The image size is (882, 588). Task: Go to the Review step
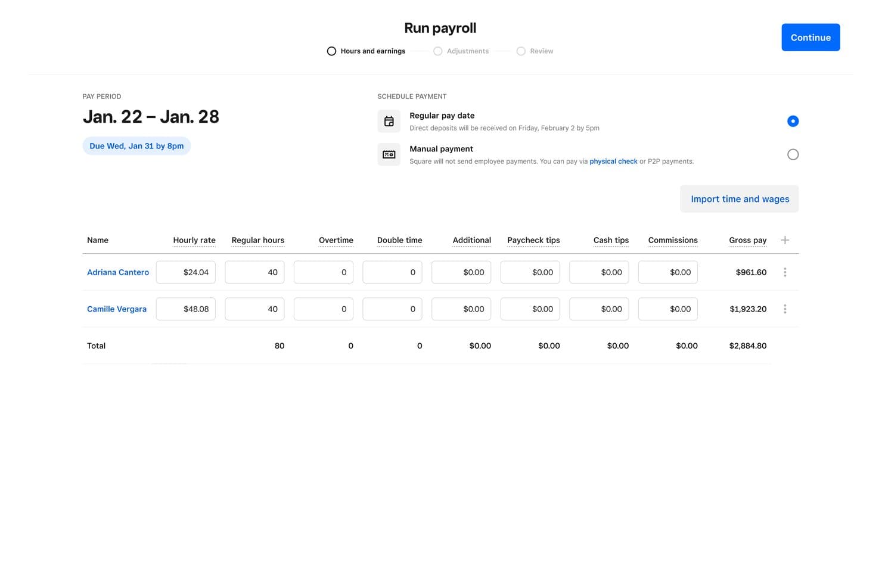(535, 51)
